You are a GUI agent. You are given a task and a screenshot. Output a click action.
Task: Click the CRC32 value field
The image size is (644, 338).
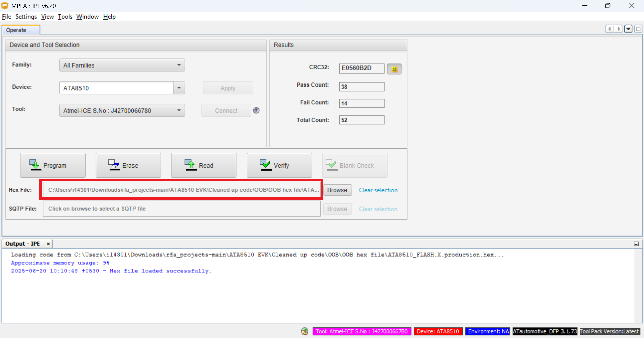[x=362, y=68]
